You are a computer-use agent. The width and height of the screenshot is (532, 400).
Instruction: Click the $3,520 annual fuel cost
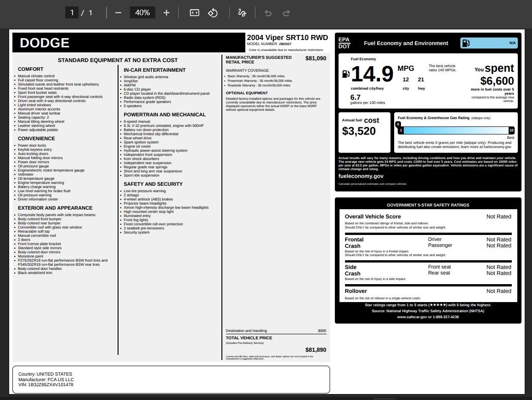click(359, 131)
